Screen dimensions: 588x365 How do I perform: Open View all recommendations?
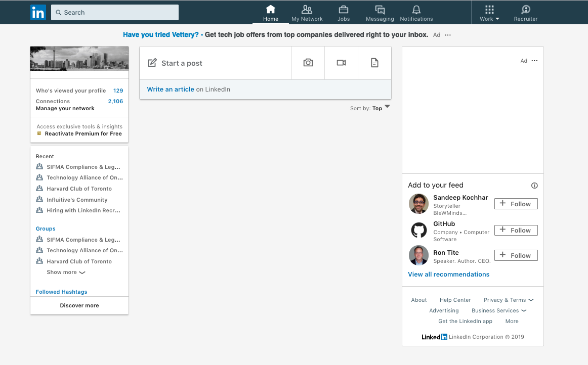(448, 274)
